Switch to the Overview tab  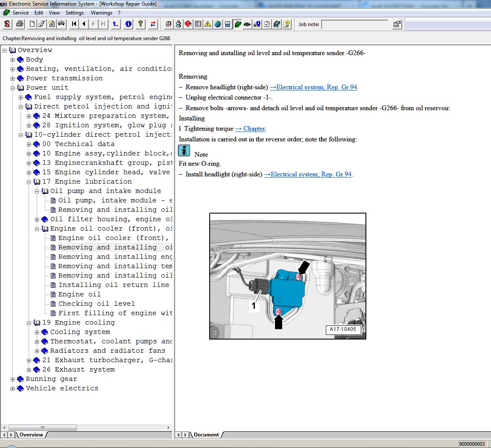(31, 435)
